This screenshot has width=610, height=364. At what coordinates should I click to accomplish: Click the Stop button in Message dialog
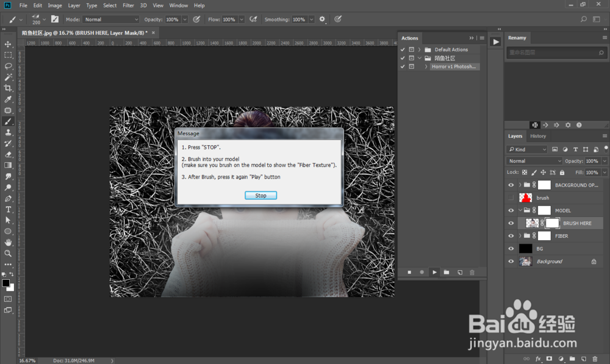pyautogui.click(x=260, y=195)
